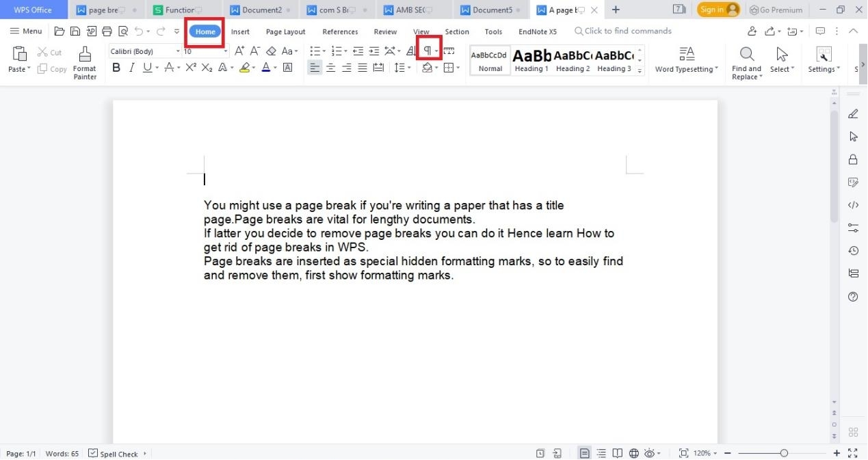
Task: Expand the bullet list dropdown
Action: tap(324, 52)
